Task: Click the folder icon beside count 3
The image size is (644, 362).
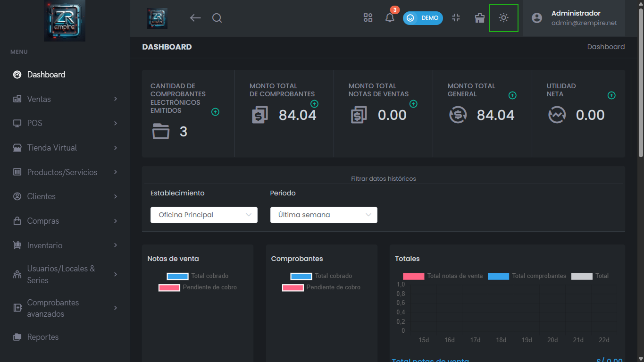Action: [x=161, y=131]
